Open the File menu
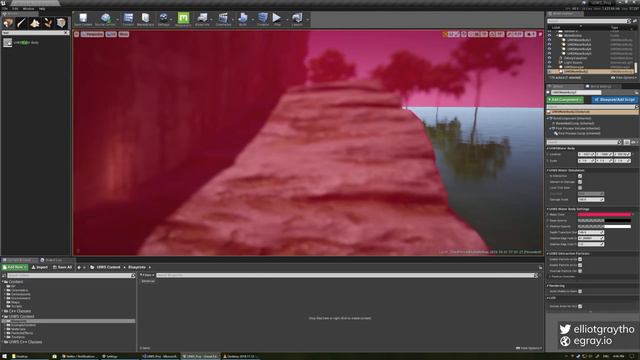Image resolution: width=640 pixels, height=360 pixels. pos(4,9)
